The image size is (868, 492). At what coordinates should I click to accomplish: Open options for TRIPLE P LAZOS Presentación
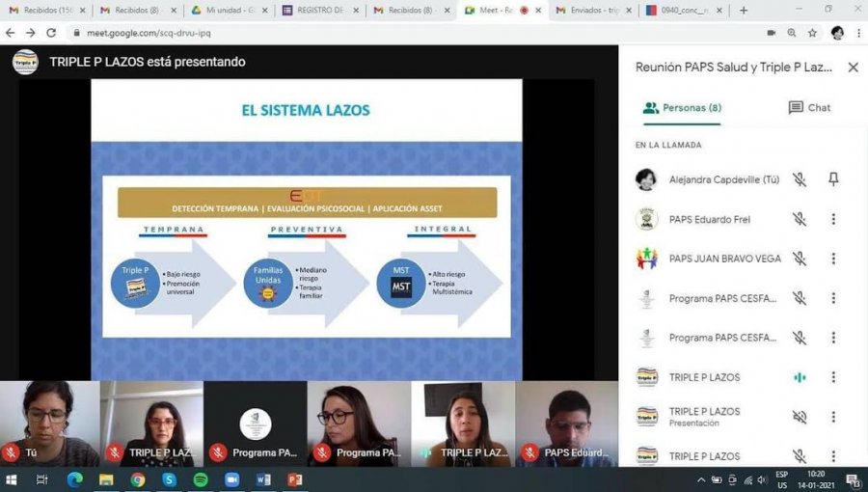833,417
